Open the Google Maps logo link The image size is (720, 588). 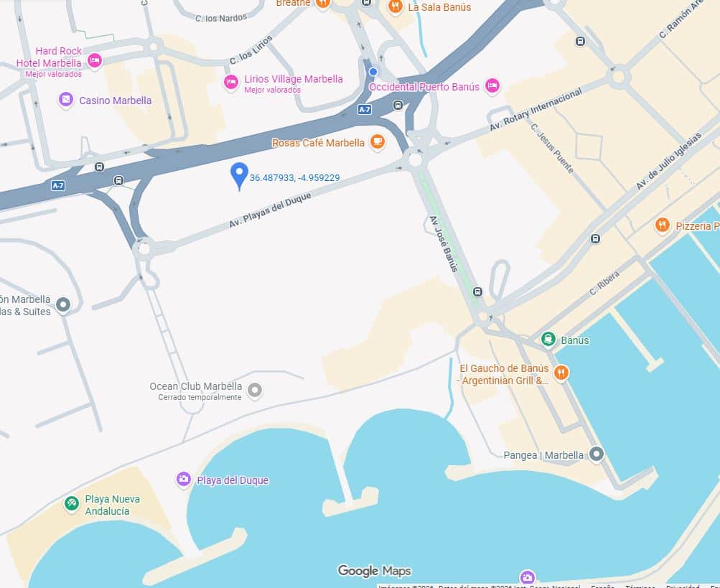click(374, 571)
